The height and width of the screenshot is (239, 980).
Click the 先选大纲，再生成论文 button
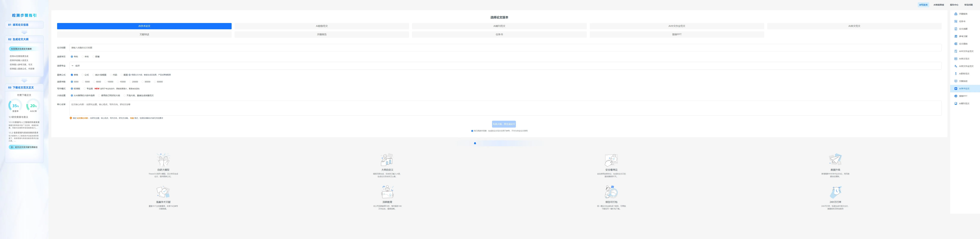[504, 124]
